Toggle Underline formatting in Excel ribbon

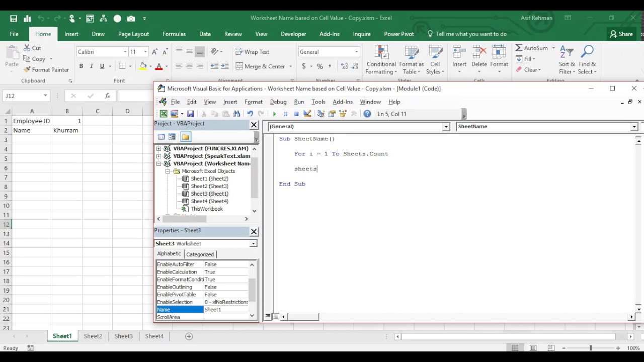[102, 66]
